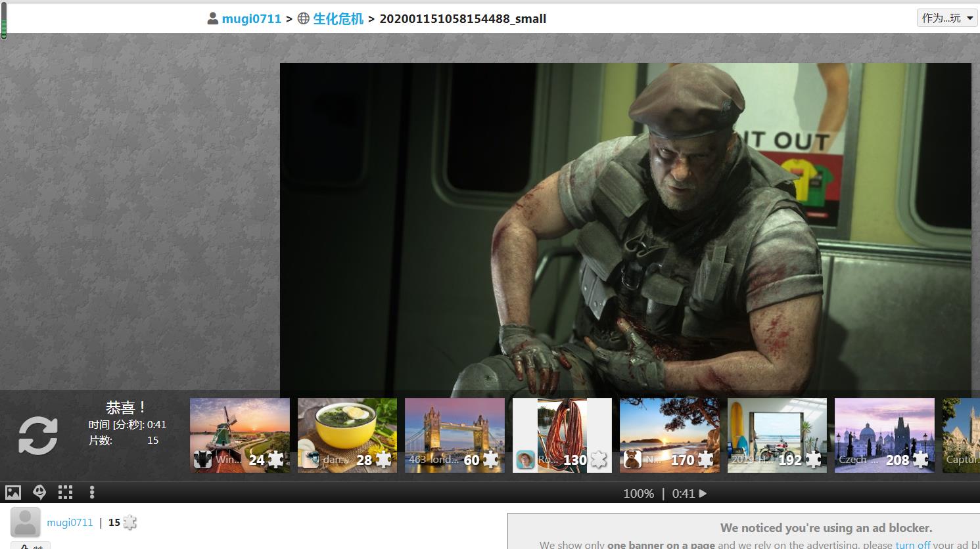This screenshot has height=549, width=980.
Task: Click the user icon in the breadcrumb
Action: (x=212, y=19)
